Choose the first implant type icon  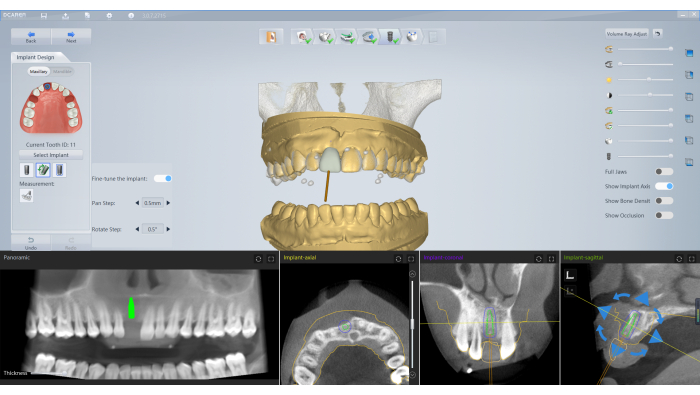[x=26, y=170]
